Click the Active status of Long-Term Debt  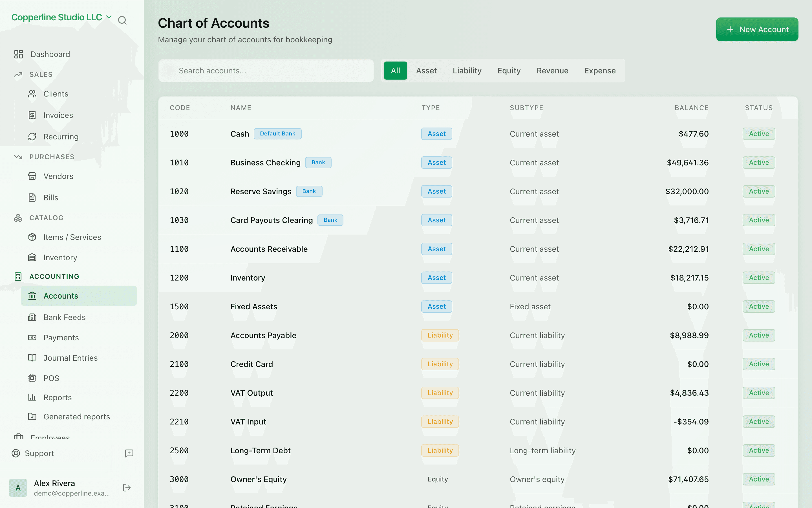click(x=759, y=450)
